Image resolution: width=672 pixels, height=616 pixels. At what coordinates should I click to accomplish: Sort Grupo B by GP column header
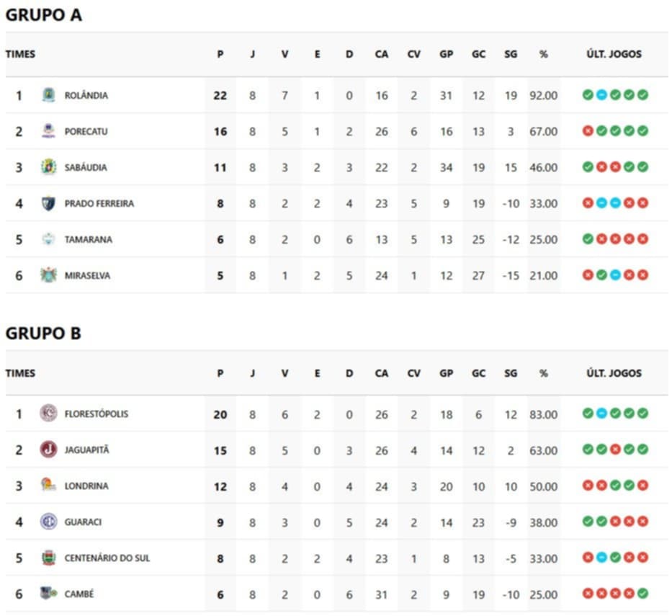[x=447, y=373]
